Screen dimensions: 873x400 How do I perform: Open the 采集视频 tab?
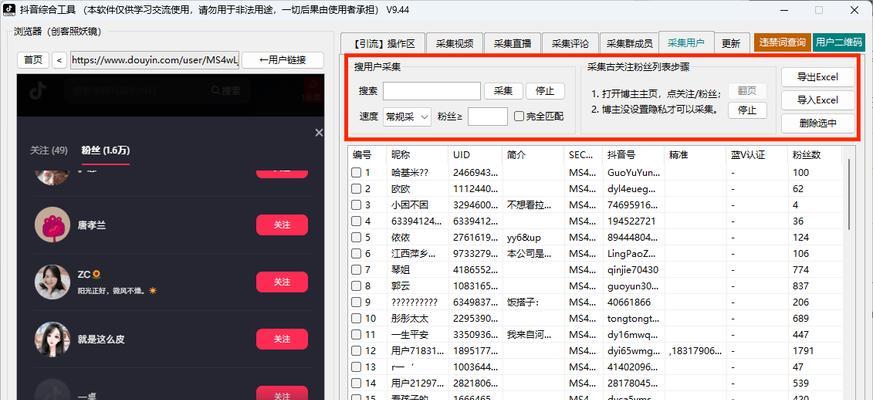[454, 43]
